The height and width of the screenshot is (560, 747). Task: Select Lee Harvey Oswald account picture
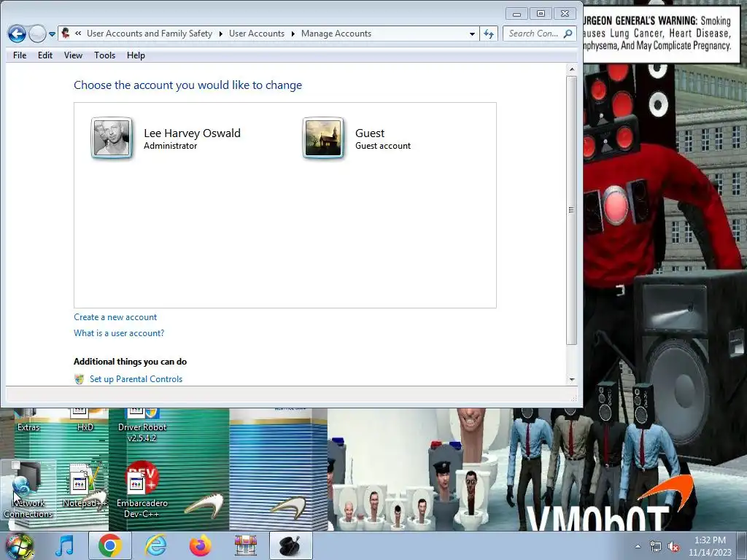coord(112,138)
